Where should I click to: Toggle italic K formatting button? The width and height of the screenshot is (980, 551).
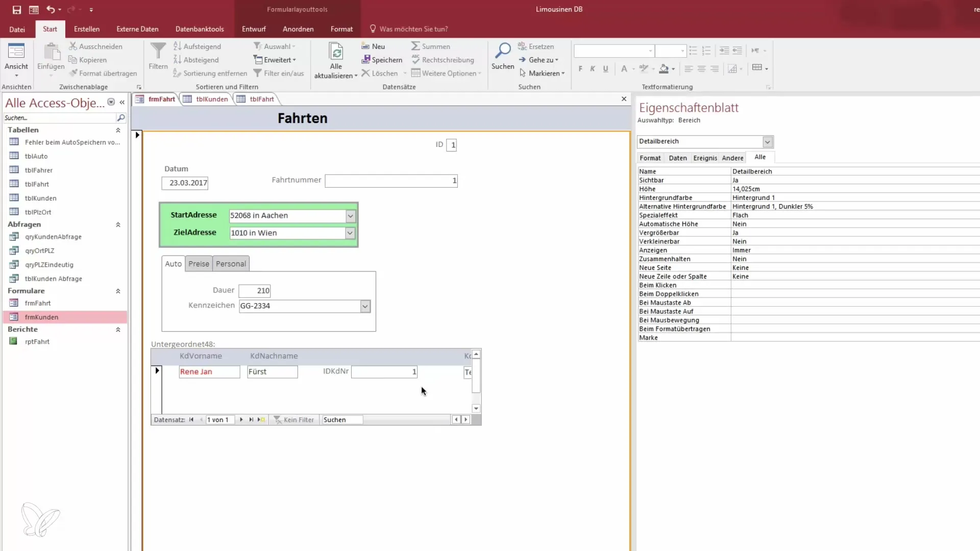click(x=593, y=69)
